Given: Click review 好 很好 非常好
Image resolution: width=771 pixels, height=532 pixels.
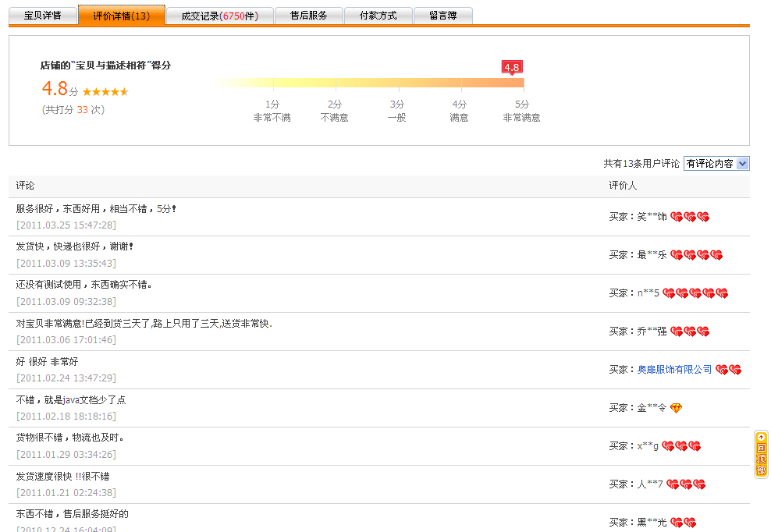Looking at the screenshot, I should click(x=47, y=362).
